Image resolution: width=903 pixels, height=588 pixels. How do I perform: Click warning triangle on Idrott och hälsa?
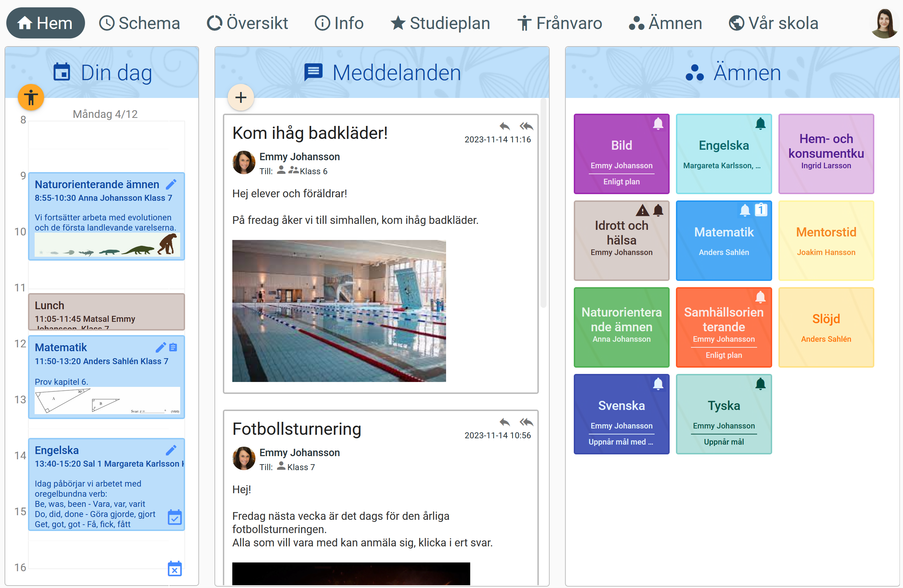pos(642,210)
